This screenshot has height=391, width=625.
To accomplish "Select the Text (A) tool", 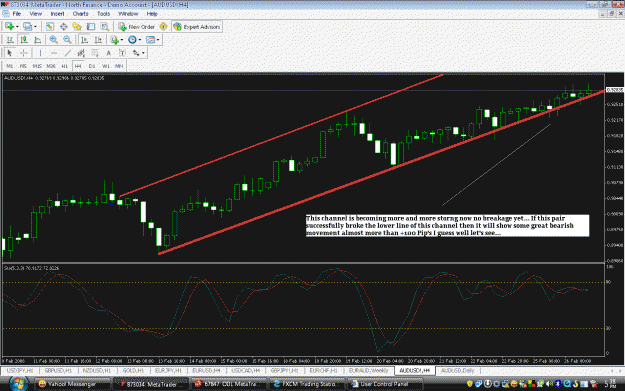I will [108, 53].
